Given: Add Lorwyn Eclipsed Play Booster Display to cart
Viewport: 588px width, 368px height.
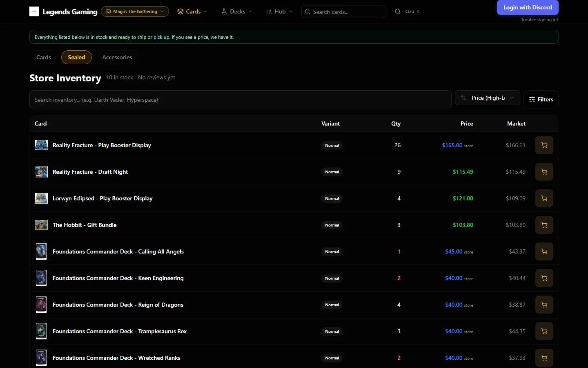Looking at the screenshot, I should tap(544, 198).
